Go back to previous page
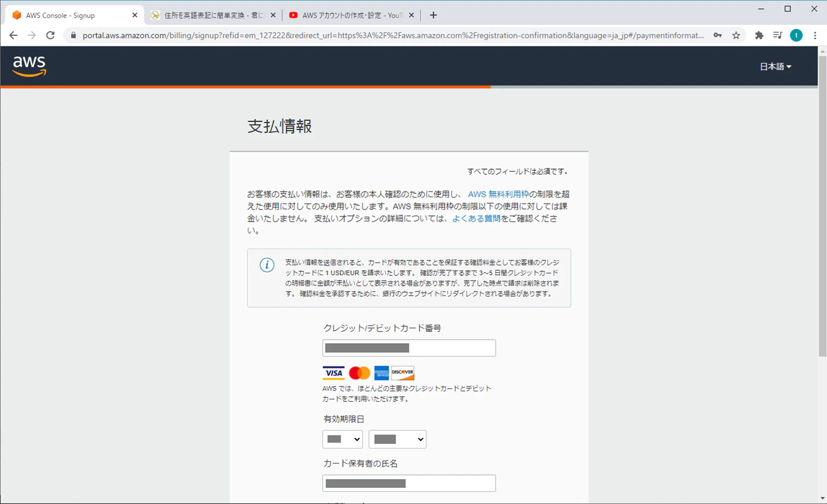This screenshot has width=827, height=504. coord(13,35)
